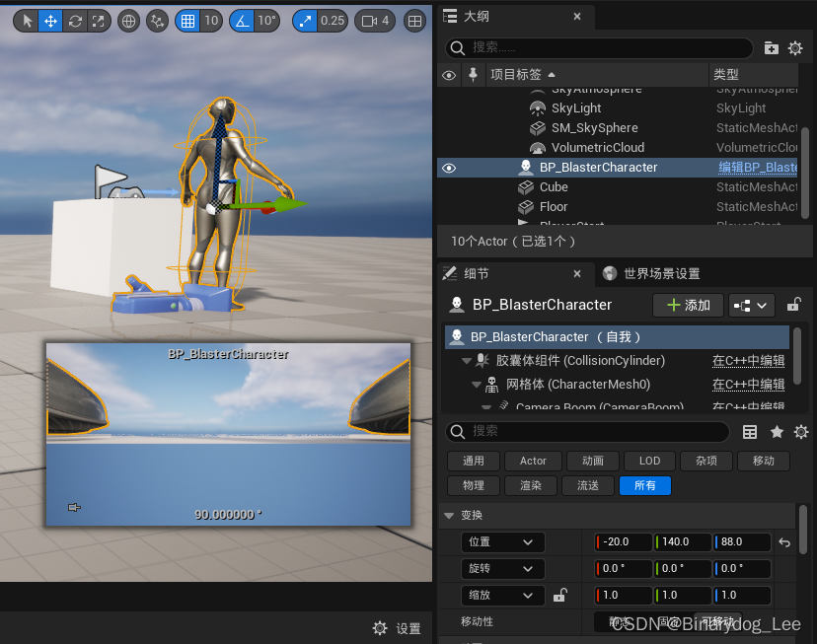Toggle details panel lock icon

[793, 305]
